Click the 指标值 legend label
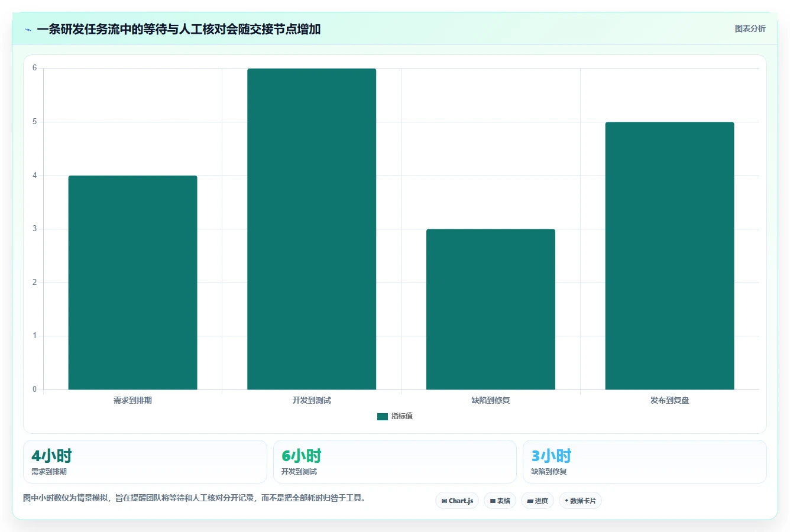The image size is (790, 532). click(402, 416)
